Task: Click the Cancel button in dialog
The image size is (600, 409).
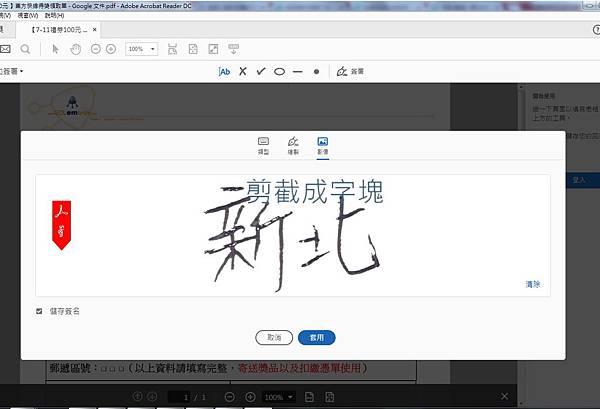Action: pyautogui.click(x=274, y=337)
